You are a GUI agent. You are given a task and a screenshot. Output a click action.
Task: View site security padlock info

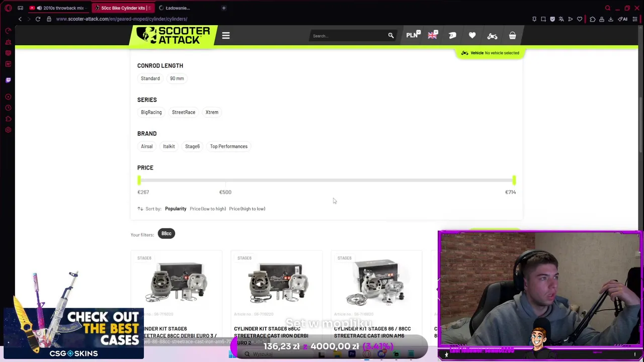49,19
